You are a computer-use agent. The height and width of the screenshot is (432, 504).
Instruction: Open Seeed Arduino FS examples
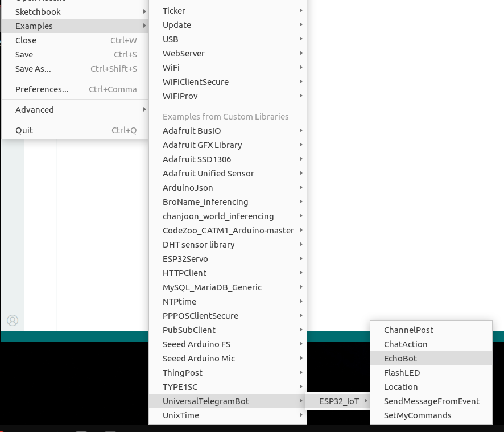228,344
